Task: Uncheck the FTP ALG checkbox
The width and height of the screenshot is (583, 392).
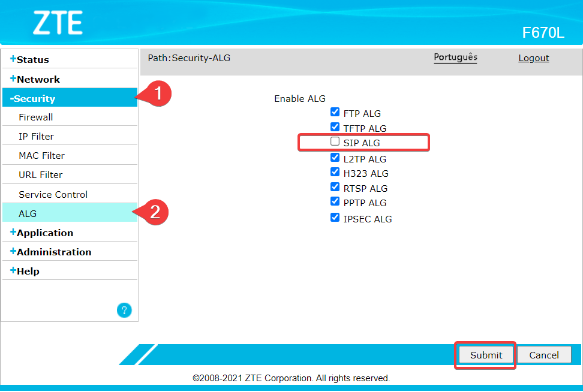Action: [x=335, y=113]
